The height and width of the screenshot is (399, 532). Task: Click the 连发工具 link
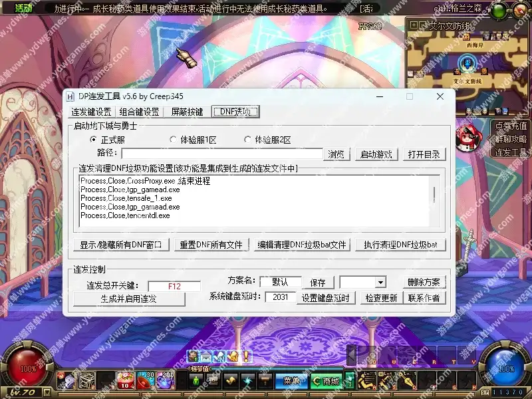(x=511, y=152)
